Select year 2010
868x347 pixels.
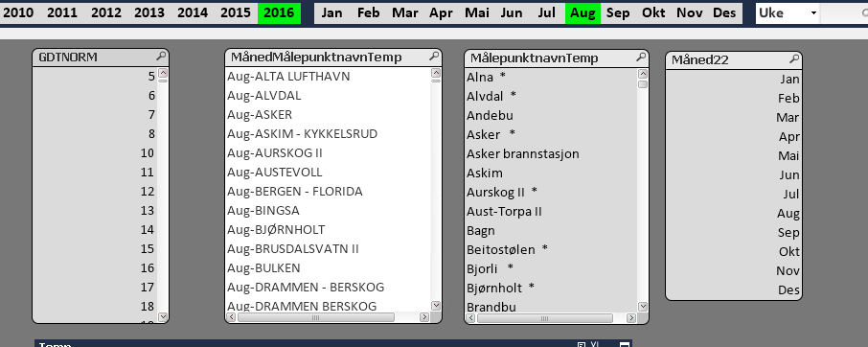(x=18, y=13)
